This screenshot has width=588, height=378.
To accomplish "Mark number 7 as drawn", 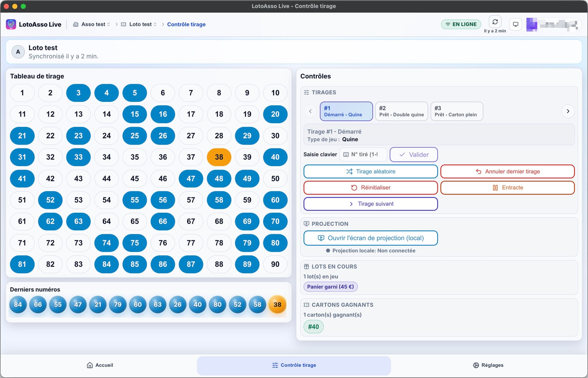I will pyautogui.click(x=191, y=93).
